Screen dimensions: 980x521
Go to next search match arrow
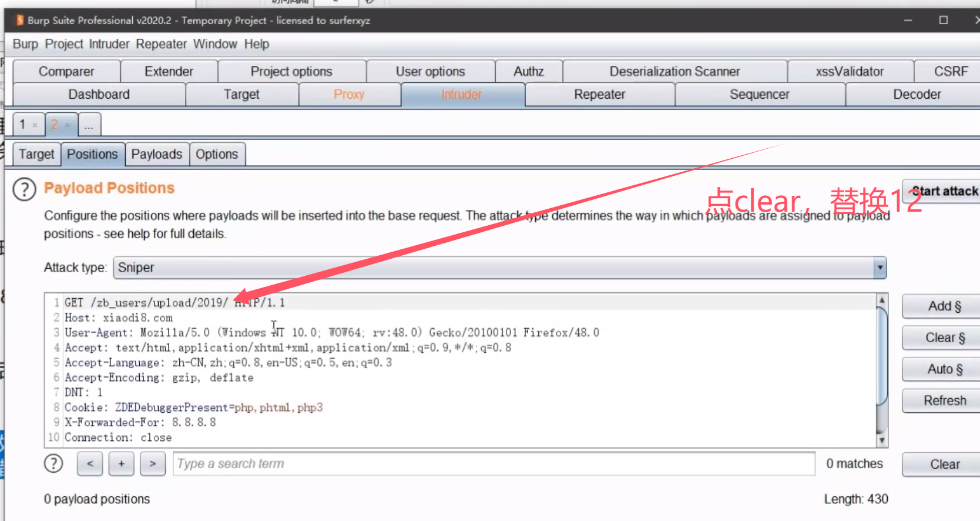tap(153, 464)
